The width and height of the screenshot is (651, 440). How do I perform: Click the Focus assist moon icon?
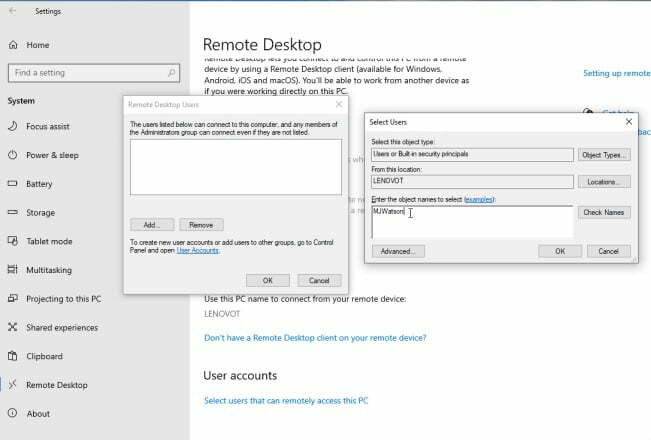[x=13, y=126]
